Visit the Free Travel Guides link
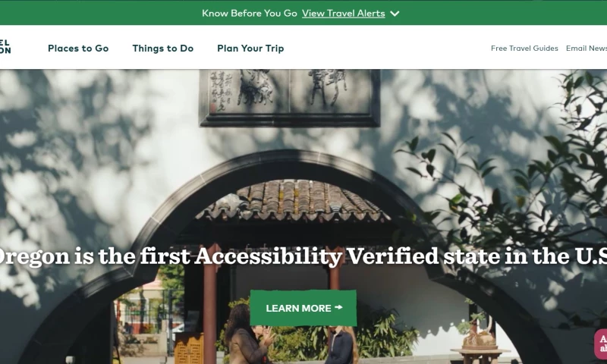607x364 pixels. 524,49
